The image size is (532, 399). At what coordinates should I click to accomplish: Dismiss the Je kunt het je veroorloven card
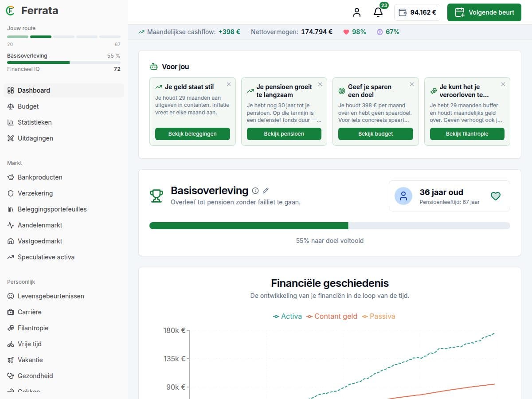pos(503,84)
